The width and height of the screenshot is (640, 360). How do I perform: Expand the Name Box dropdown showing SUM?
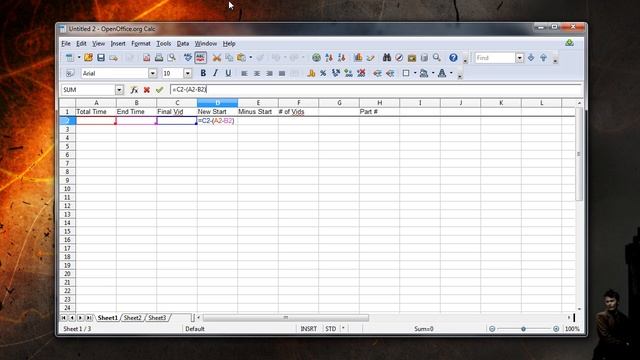point(119,90)
